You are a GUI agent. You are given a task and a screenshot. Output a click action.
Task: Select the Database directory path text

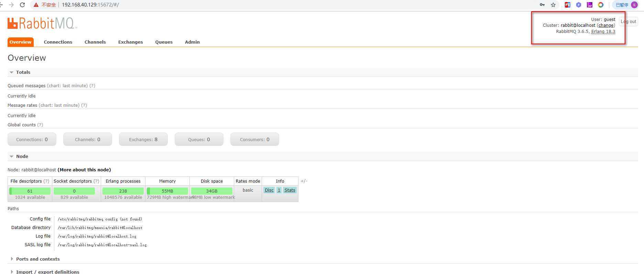coord(100,228)
